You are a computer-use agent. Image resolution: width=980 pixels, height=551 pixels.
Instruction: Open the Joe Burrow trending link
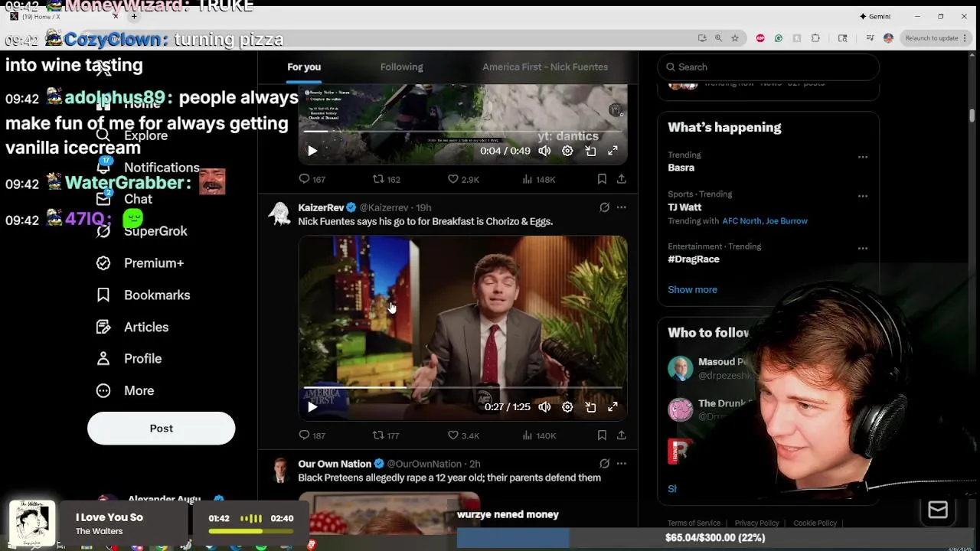click(786, 221)
